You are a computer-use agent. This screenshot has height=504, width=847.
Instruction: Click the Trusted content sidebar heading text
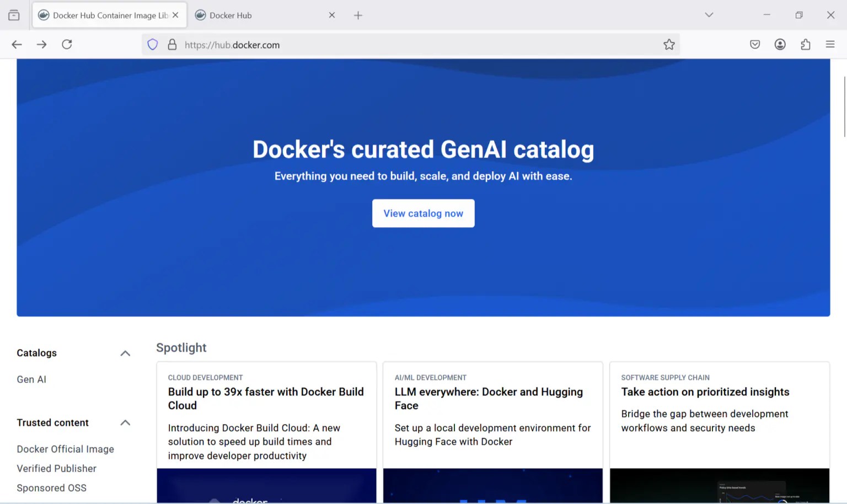tap(53, 423)
